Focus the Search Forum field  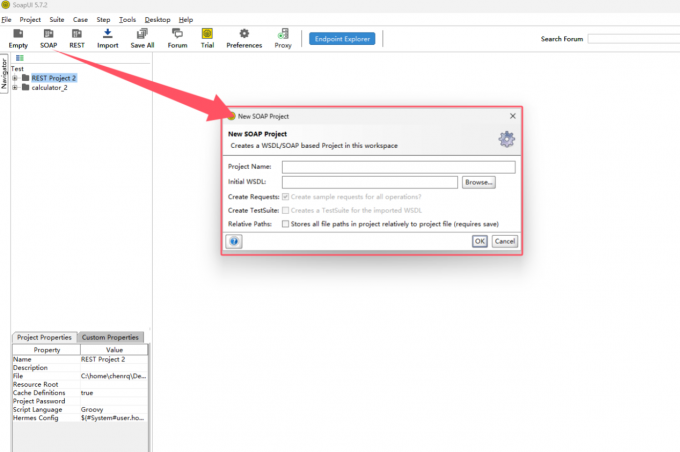pyautogui.click(x=634, y=39)
